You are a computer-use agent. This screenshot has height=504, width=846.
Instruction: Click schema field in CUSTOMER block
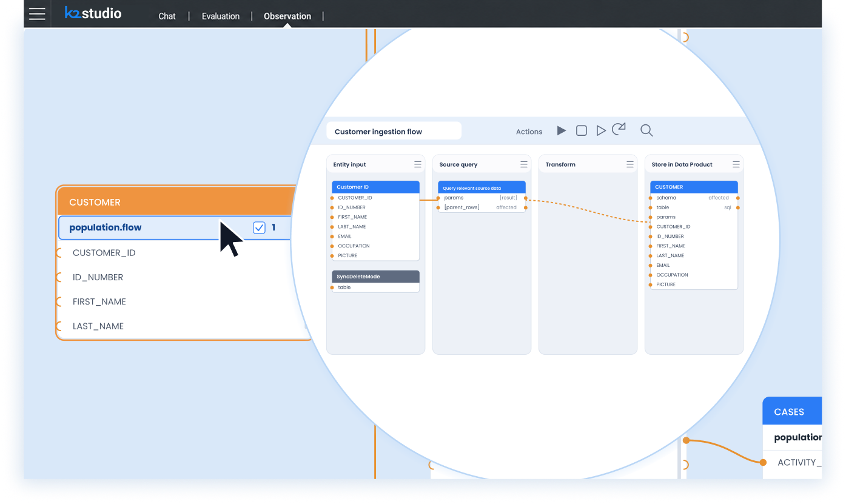click(x=666, y=198)
